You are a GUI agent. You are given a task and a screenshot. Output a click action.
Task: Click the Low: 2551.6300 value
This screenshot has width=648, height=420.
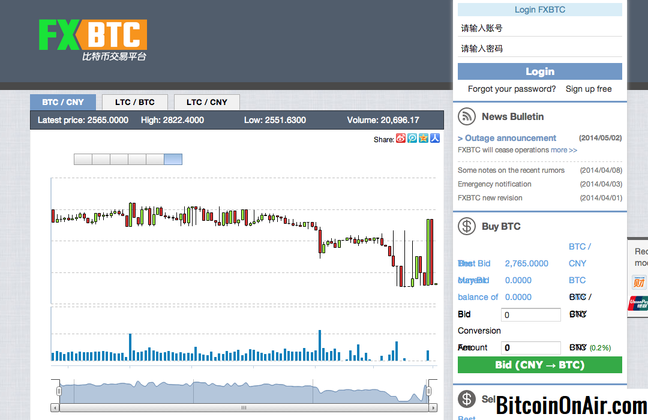click(x=275, y=120)
